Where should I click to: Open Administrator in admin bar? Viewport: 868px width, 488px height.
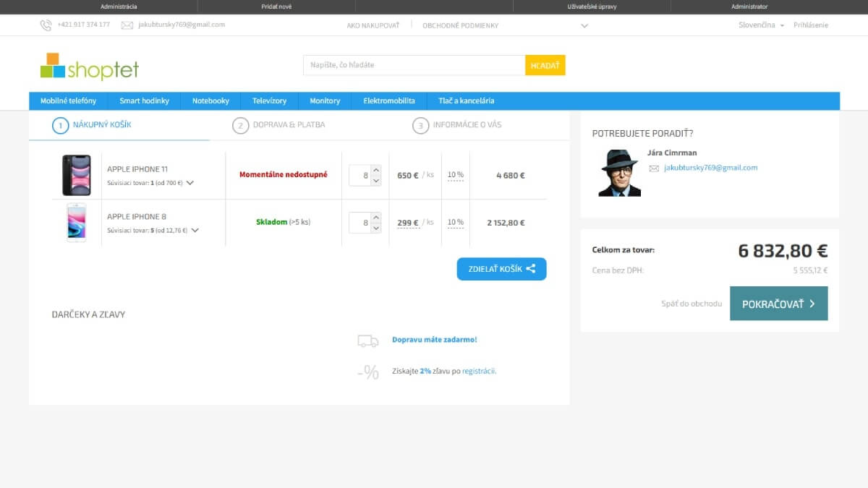749,7
